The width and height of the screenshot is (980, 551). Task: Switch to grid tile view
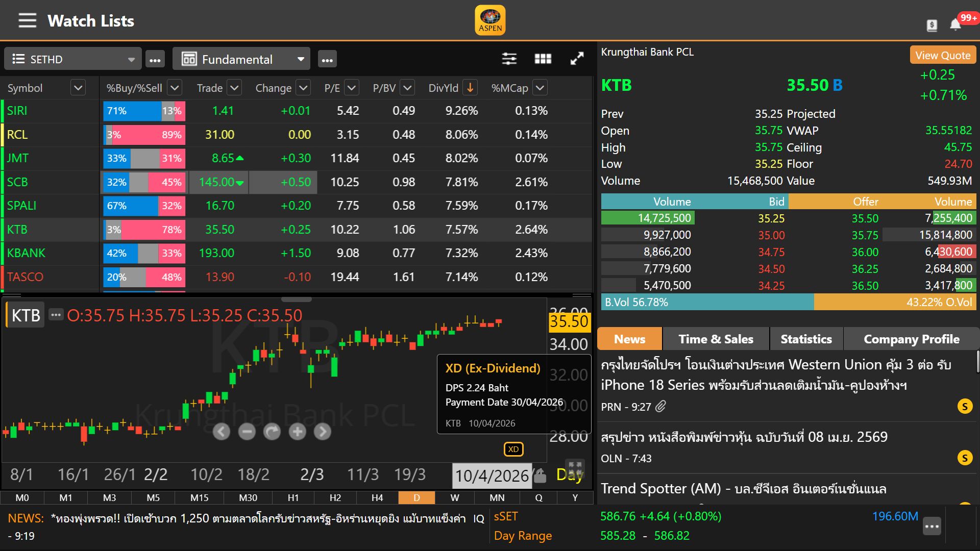tap(543, 59)
